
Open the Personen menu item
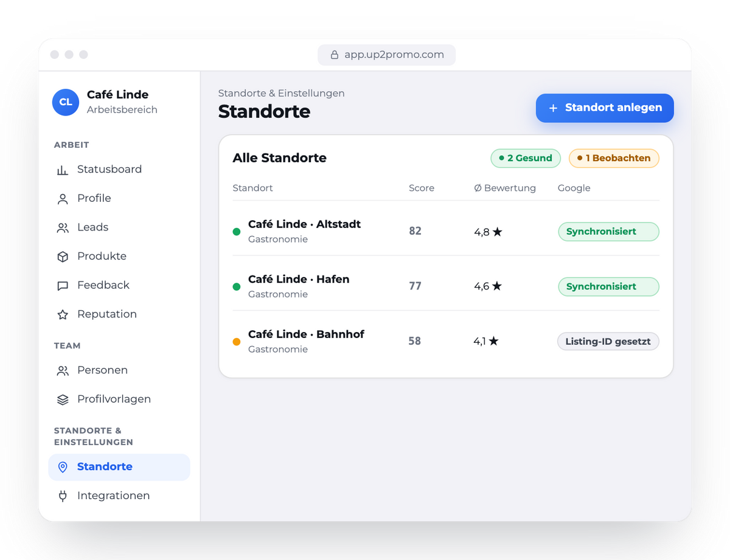119,370
